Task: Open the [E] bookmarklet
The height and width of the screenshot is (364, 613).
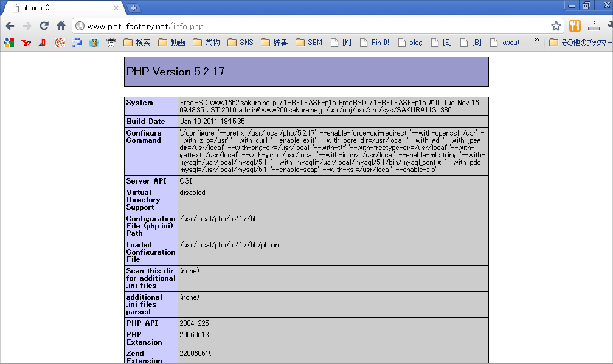Action: tap(442, 43)
